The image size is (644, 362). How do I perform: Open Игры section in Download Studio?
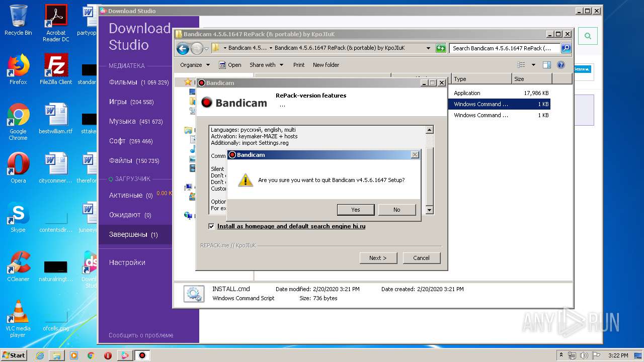click(131, 102)
